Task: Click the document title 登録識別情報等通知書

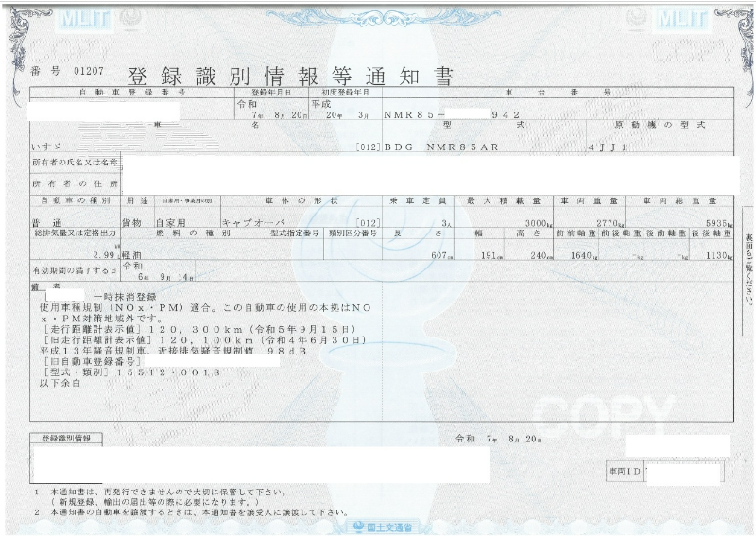Action: [290, 77]
